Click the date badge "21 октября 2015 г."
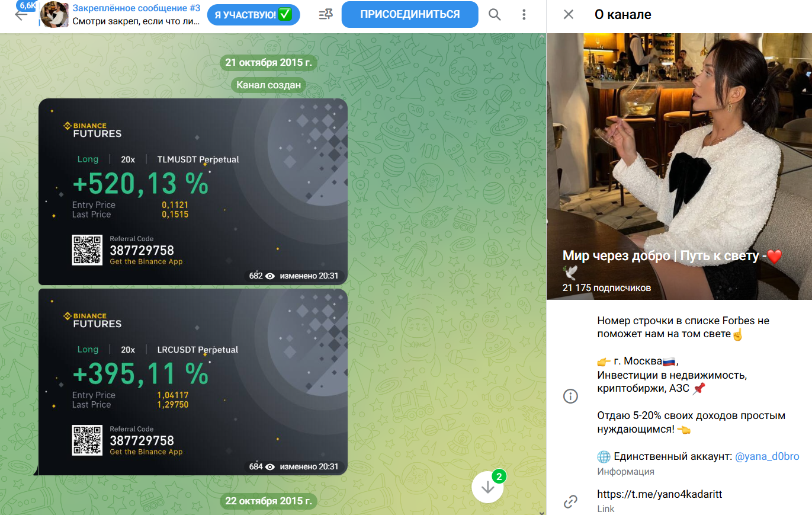 [x=268, y=62]
